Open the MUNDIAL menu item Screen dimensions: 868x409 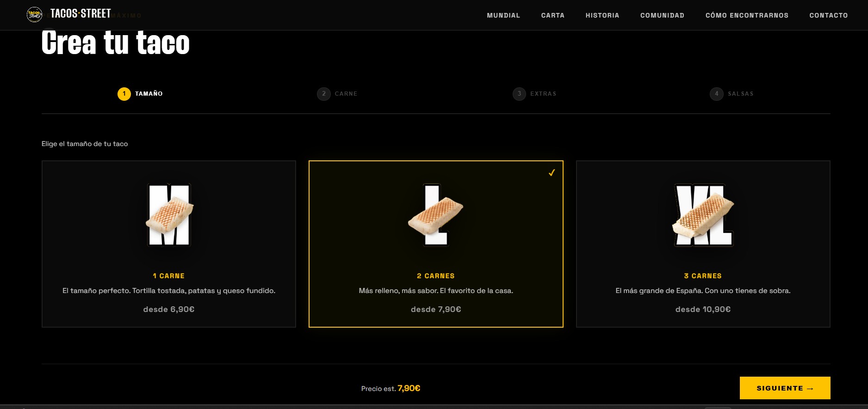click(x=503, y=15)
